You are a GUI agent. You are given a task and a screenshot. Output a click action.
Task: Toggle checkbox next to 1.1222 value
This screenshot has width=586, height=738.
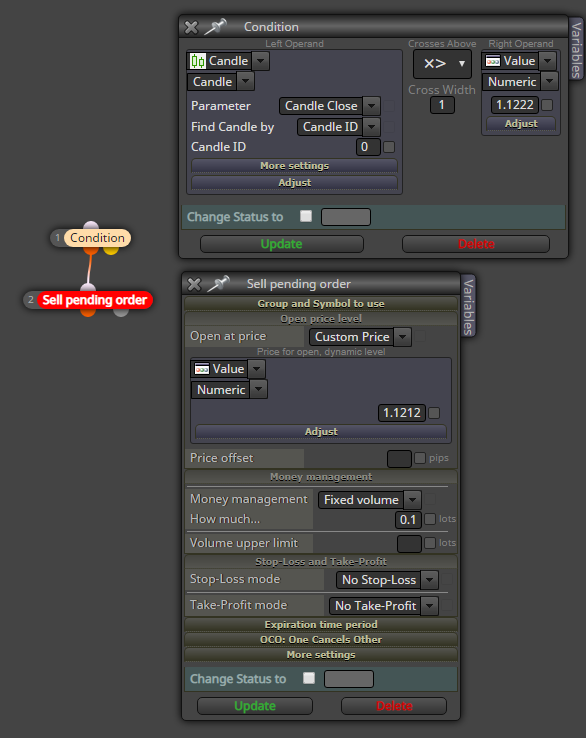(x=547, y=105)
